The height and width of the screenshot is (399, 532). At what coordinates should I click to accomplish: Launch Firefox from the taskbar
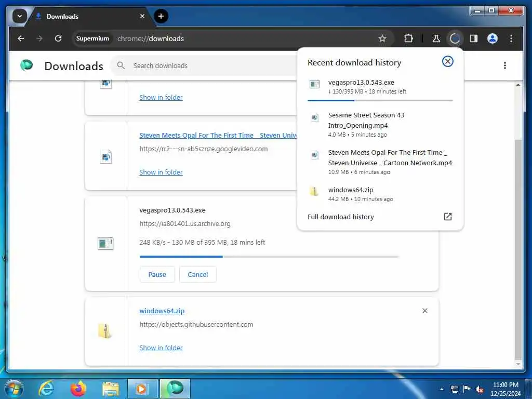(78, 389)
